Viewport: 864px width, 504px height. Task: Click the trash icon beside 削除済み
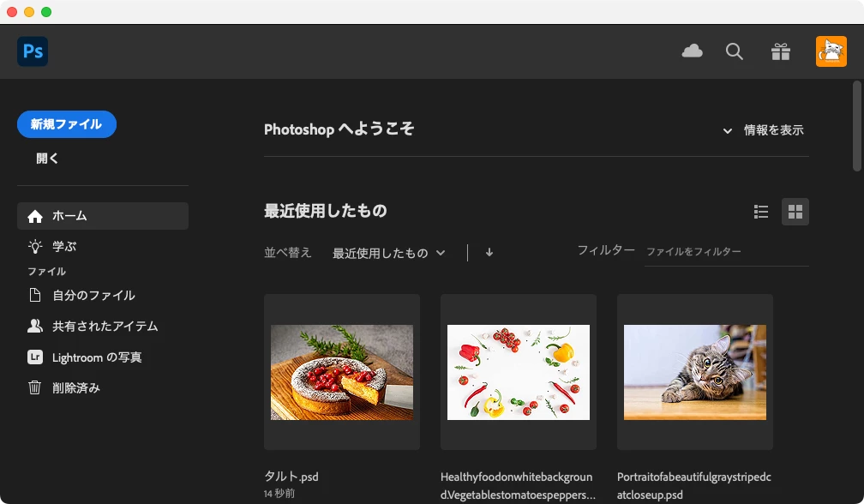tap(34, 387)
